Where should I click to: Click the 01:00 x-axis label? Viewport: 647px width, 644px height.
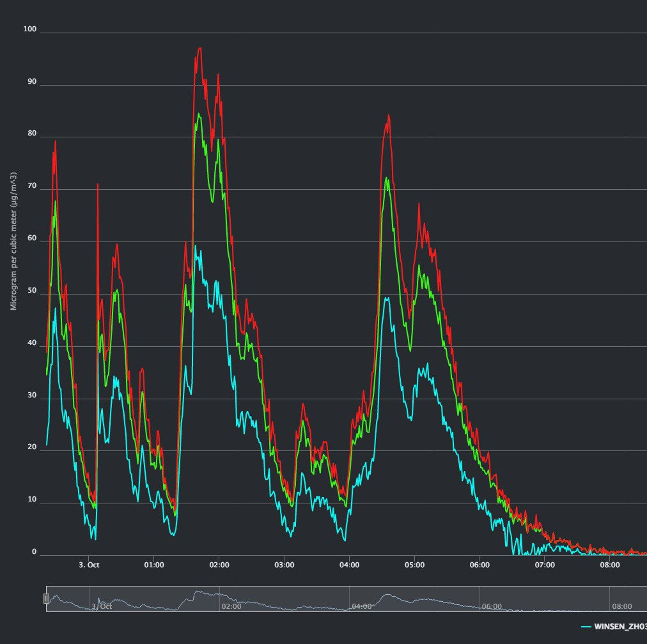[154, 565]
